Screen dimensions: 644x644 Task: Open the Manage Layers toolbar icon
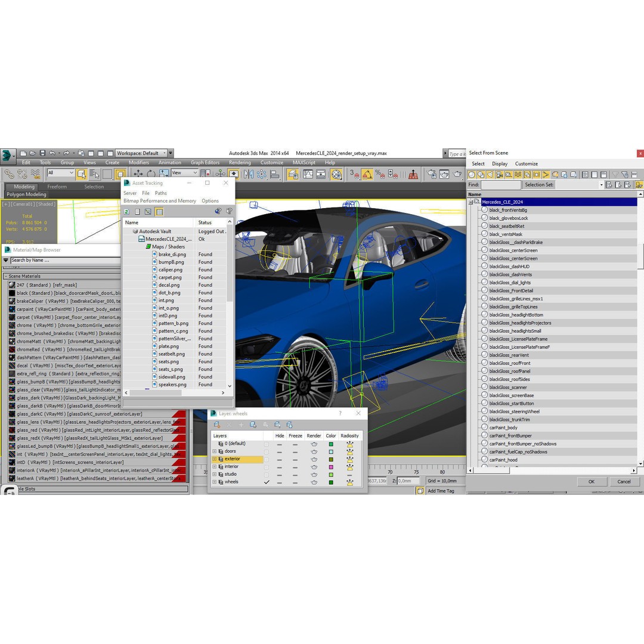[x=293, y=174]
